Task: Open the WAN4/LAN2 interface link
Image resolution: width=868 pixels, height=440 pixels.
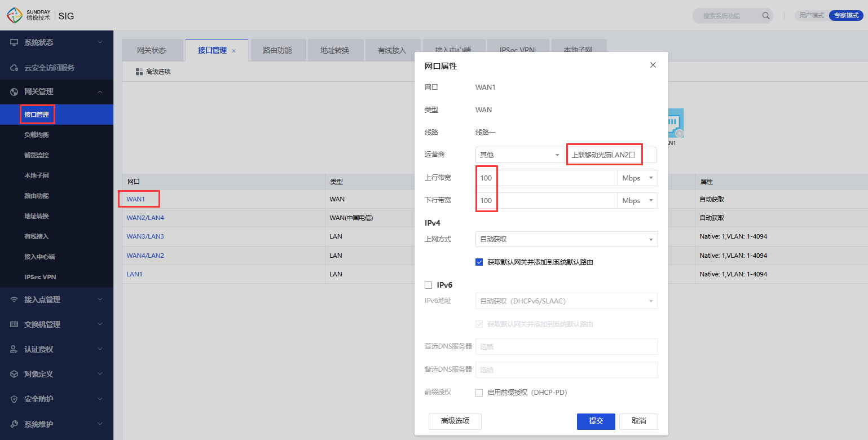Action: (146, 256)
